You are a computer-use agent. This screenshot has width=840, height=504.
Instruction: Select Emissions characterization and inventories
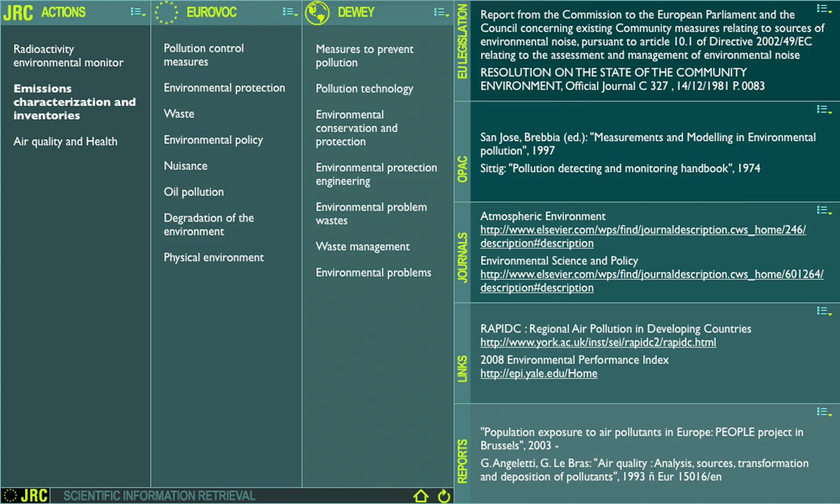(x=75, y=102)
